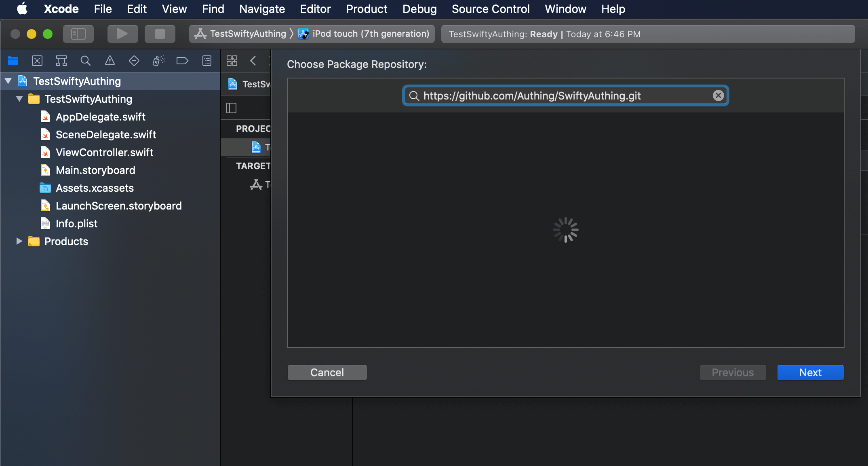Open the Find navigator magnifier icon

click(86, 61)
